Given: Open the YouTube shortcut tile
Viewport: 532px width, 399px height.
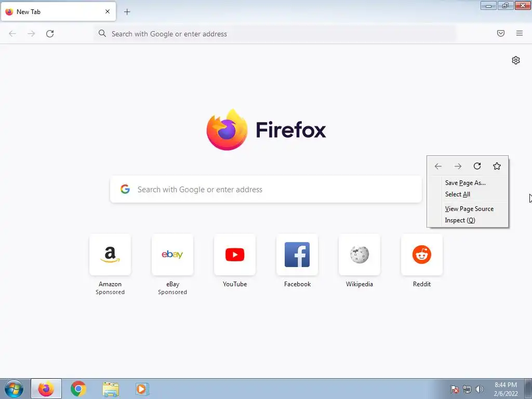Looking at the screenshot, I should coord(235,255).
